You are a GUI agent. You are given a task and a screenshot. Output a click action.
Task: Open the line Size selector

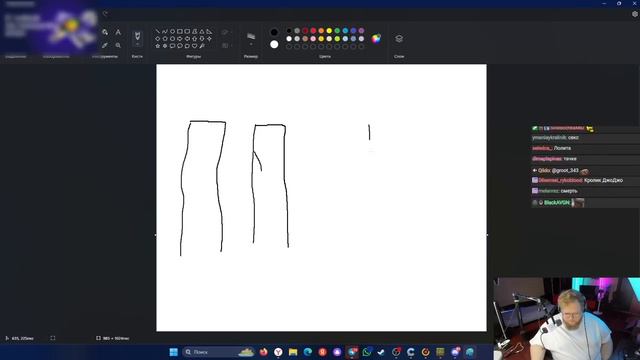pos(251,38)
